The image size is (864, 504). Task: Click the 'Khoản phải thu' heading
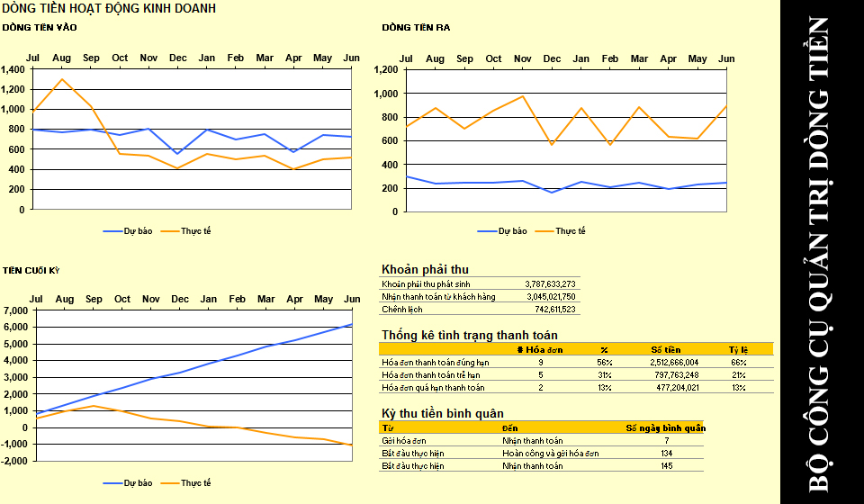tap(425, 269)
